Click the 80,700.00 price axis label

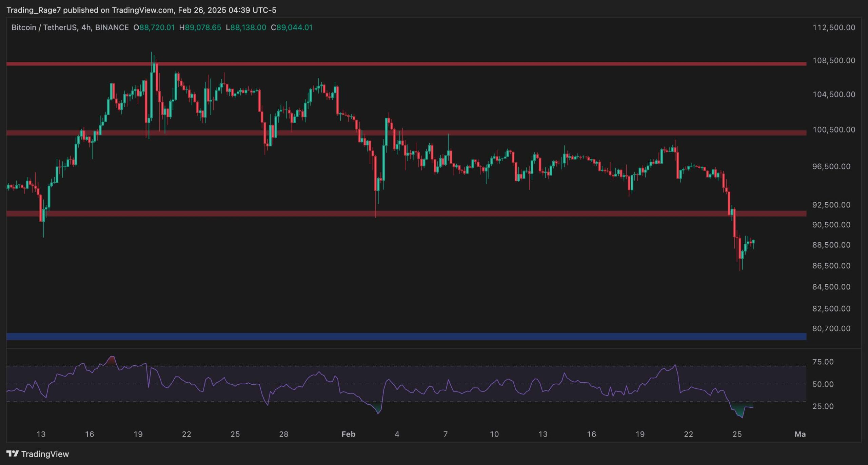coord(831,328)
